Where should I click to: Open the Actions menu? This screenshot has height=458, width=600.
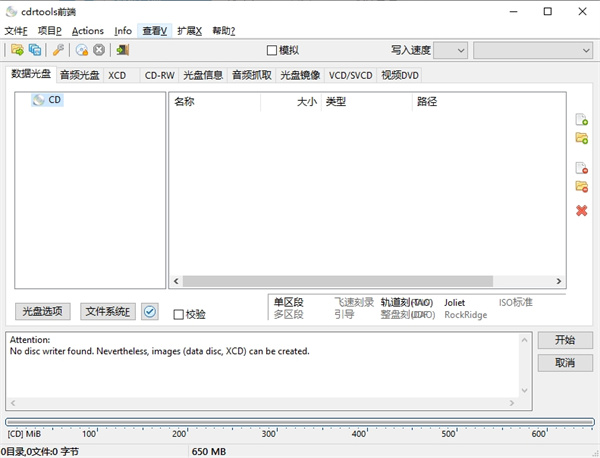coord(88,31)
